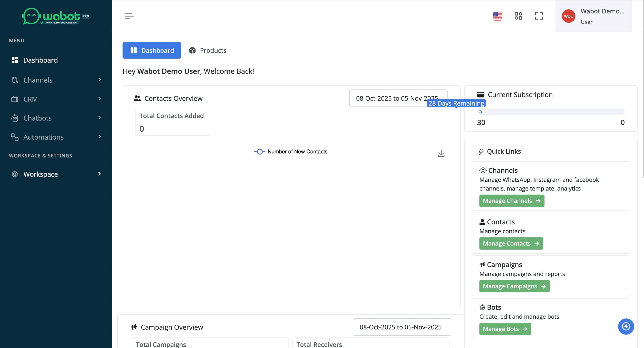Click the blue floating lightning bolt button
Image resolution: width=644 pixels, height=348 pixels.
point(626,326)
